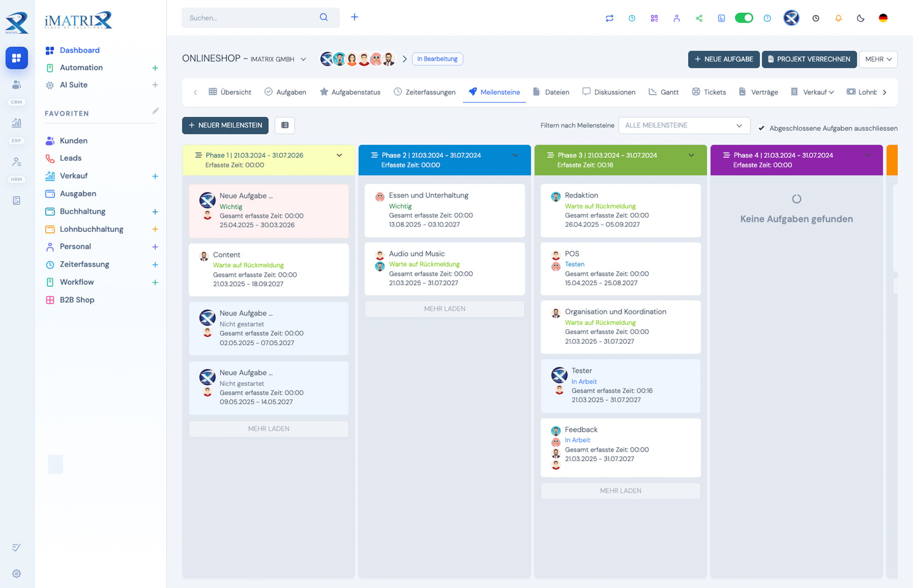Open the user profile avatar in top bar
The image size is (913, 588).
point(791,18)
